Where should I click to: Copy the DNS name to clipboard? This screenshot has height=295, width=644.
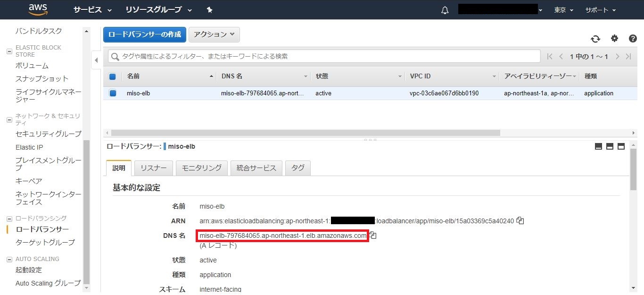point(373,235)
